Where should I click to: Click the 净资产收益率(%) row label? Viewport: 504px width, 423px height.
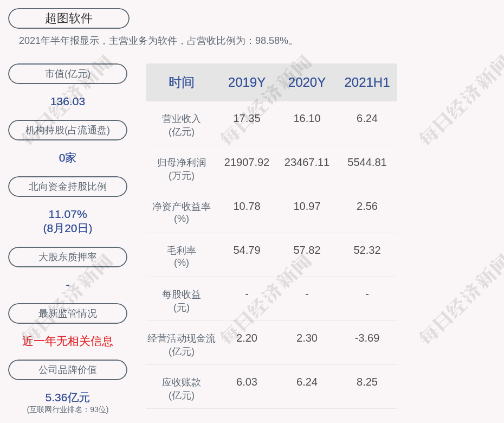click(x=182, y=213)
